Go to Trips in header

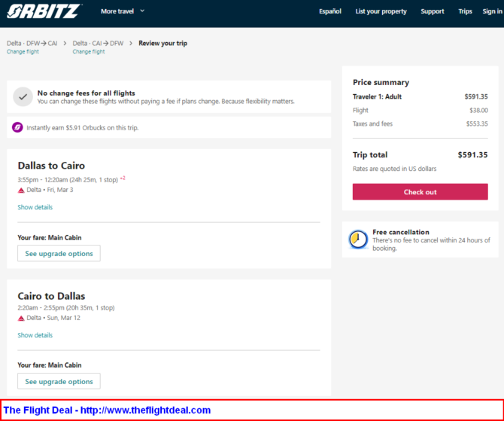[465, 11]
